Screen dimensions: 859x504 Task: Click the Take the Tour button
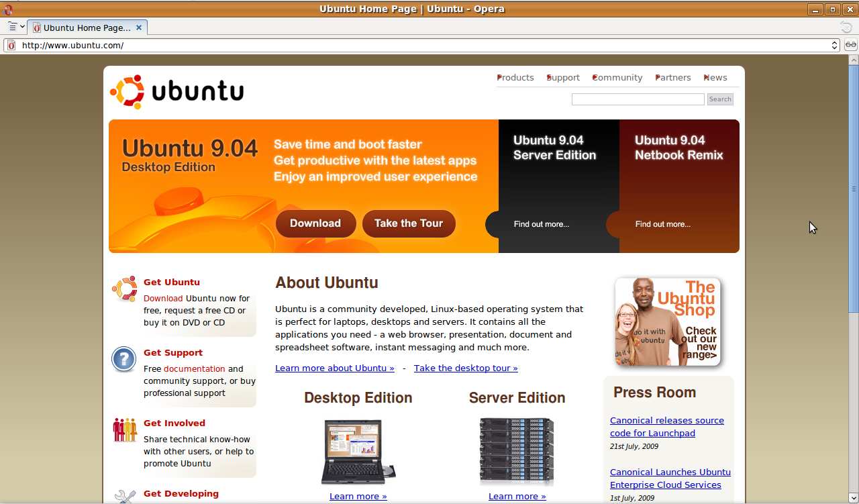[x=409, y=223]
